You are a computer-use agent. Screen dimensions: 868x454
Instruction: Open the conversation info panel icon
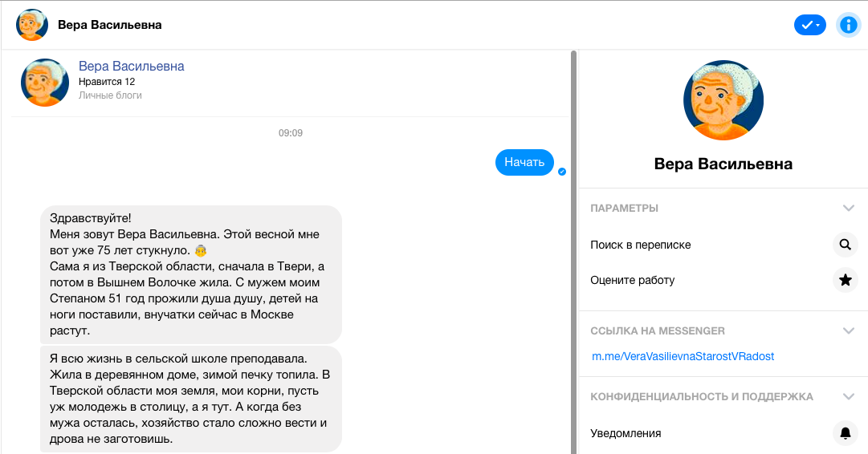(847, 25)
